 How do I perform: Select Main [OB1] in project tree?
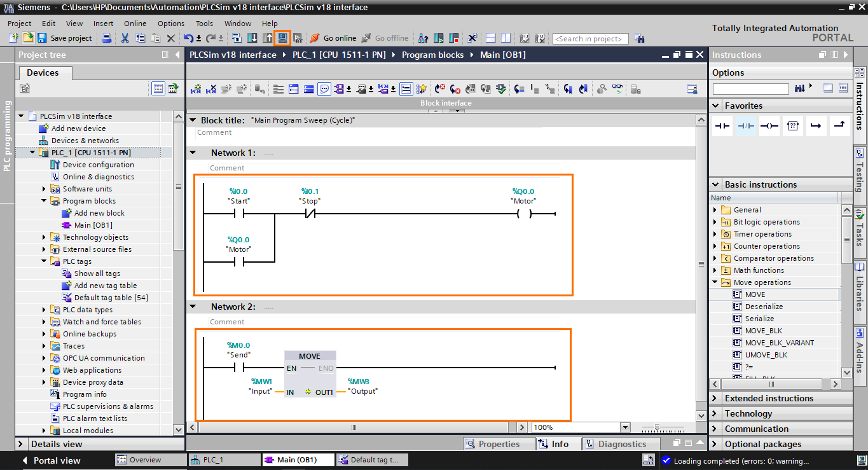pos(93,225)
